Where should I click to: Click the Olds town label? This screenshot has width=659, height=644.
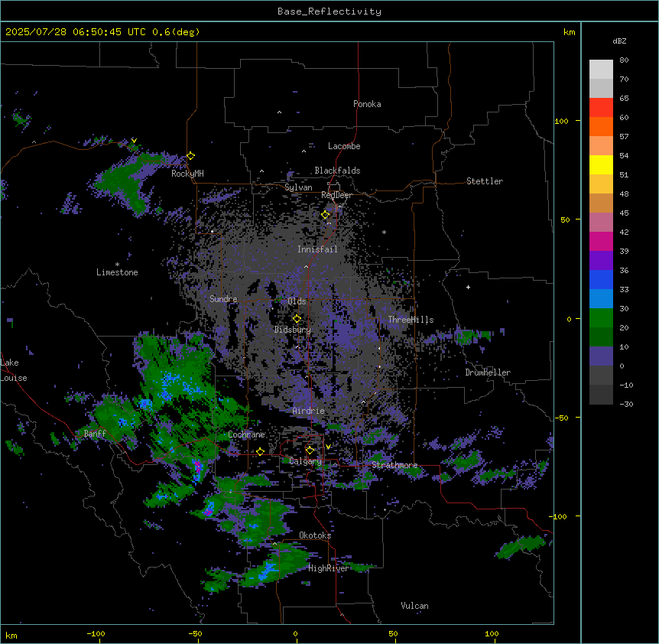tap(297, 301)
